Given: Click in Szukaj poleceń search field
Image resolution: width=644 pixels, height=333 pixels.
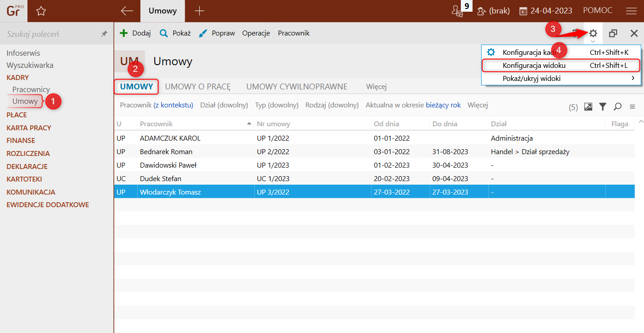Looking at the screenshot, I should pyautogui.click(x=50, y=34).
